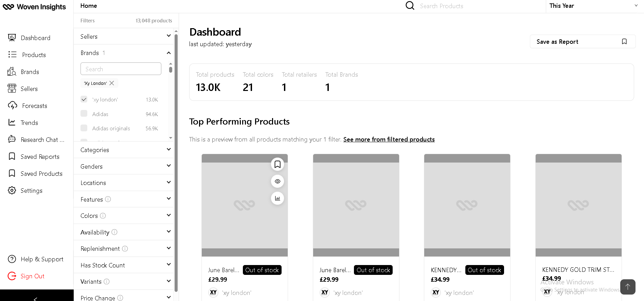Click the Woven Insights logo
This screenshot has width=644, height=301.
point(34,7)
